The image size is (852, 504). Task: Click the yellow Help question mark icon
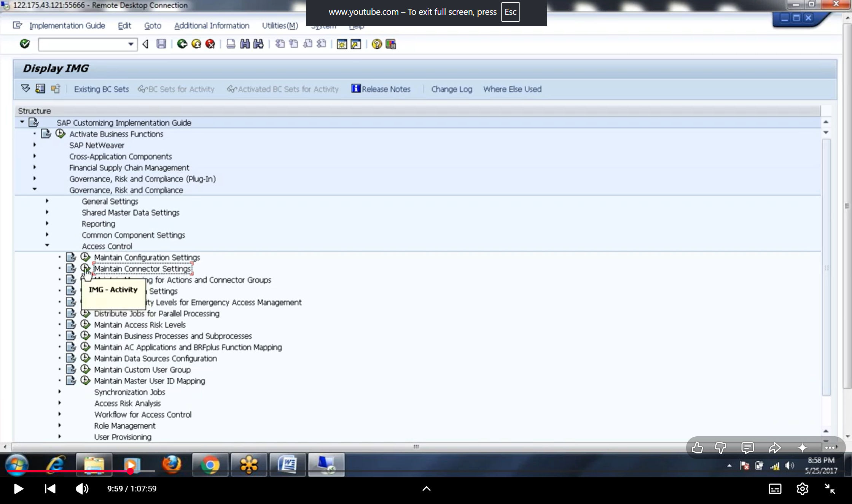pyautogui.click(x=377, y=44)
